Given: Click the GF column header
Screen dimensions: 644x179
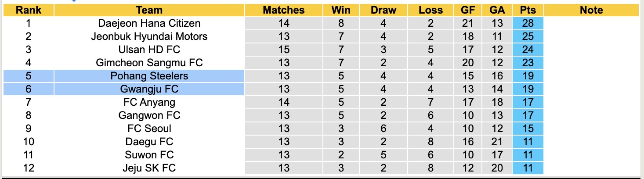Looking at the screenshot, I should (468, 10).
